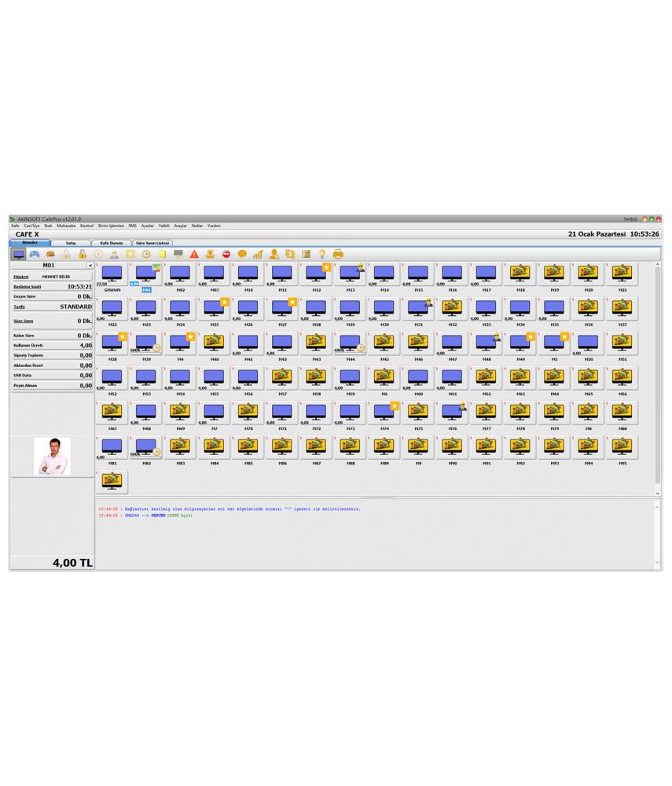The height and width of the screenshot is (786, 672).
Task: Click the gamepad icon in the toolbar
Action: pyautogui.click(x=35, y=255)
